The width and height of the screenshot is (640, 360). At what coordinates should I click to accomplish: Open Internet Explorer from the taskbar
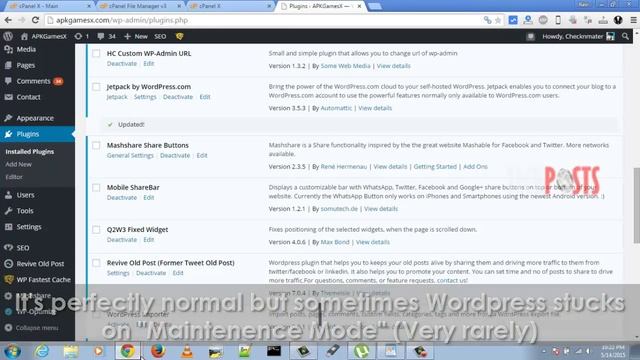(42, 351)
